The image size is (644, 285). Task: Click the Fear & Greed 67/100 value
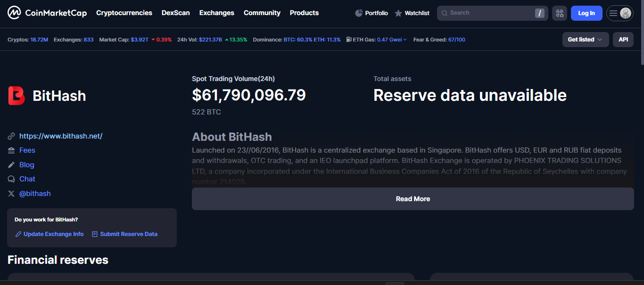click(457, 40)
